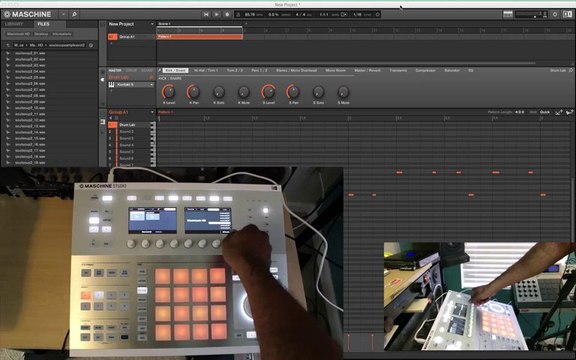This screenshot has height=360, width=576.
Task: Click the audio engine power icon
Action: tap(555, 14)
